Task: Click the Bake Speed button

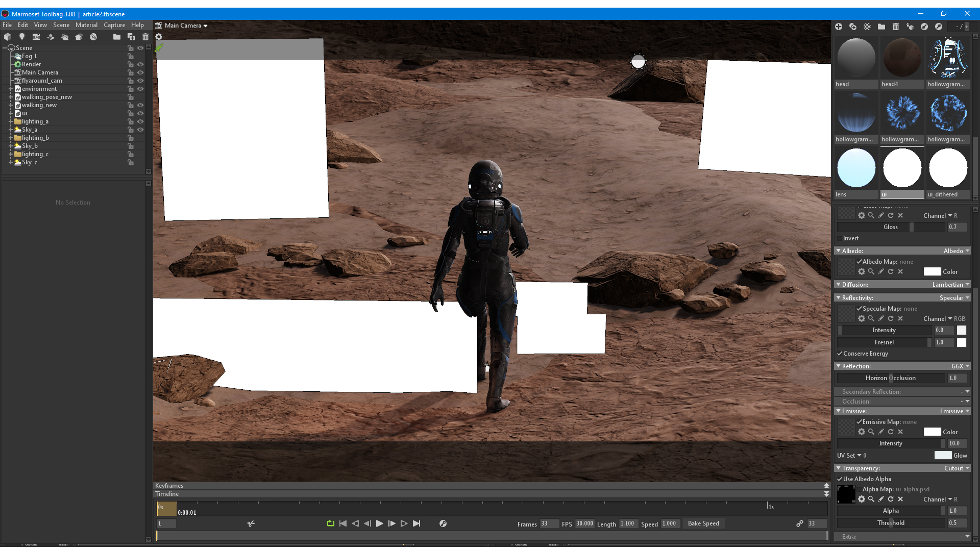Action: [703, 523]
